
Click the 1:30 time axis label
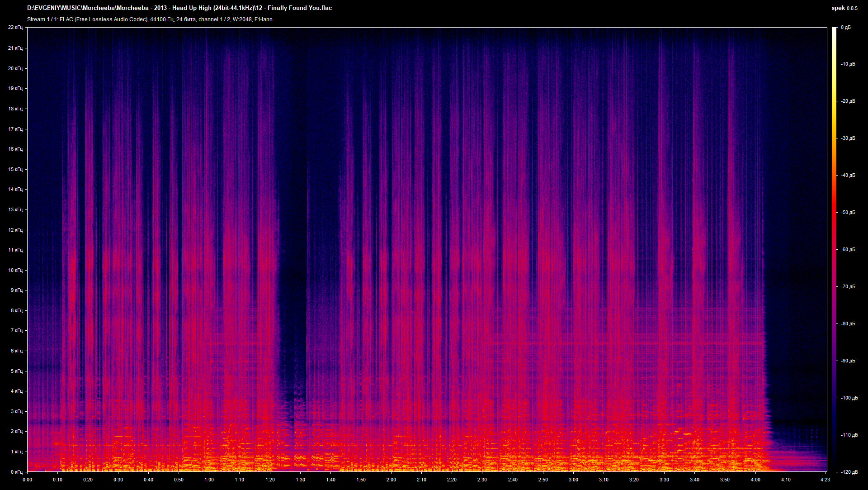(300, 480)
